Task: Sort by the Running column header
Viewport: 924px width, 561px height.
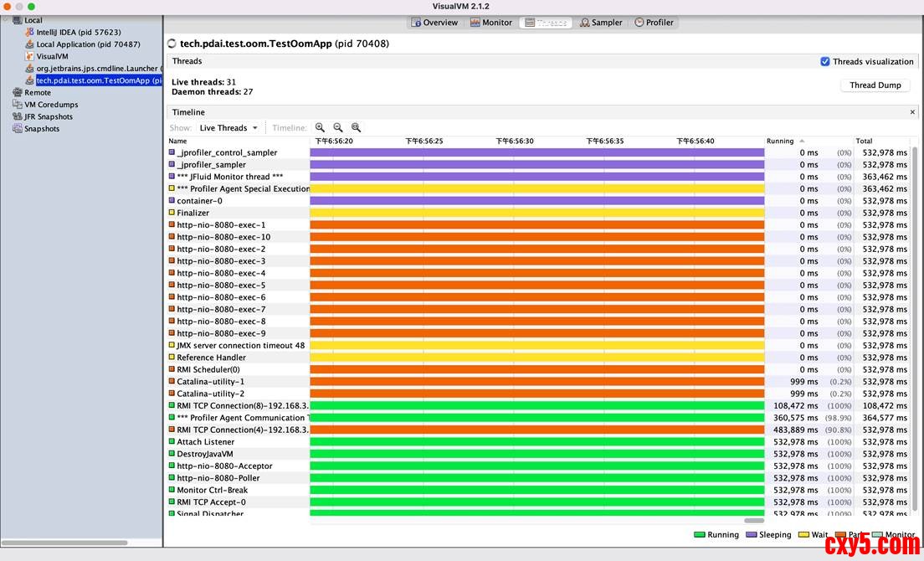Action: click(780, 142)
